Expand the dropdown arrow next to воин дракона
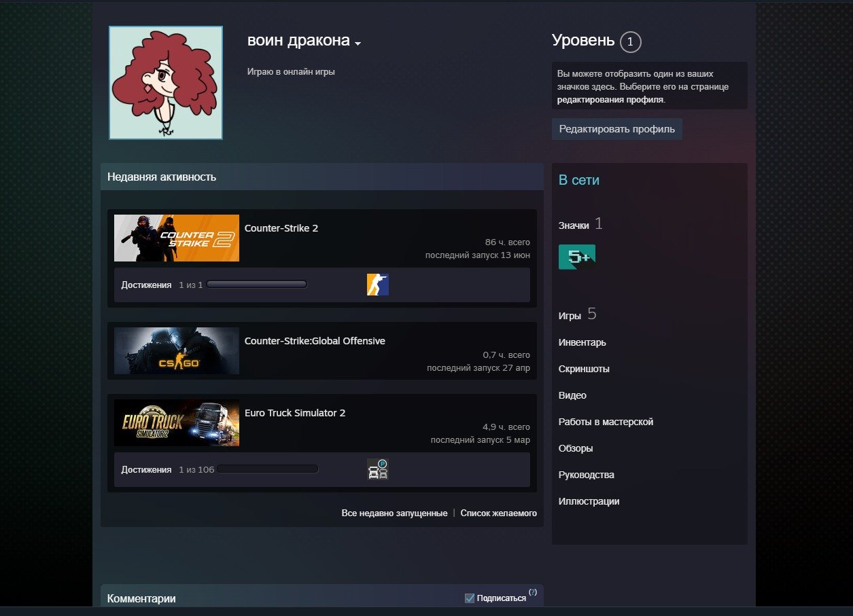The width and height of the screenshot is (853, 616). (x=358, y=43)
